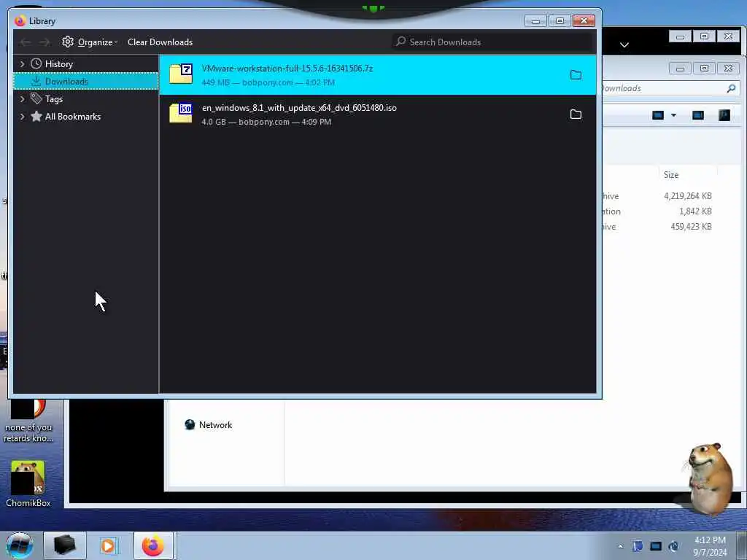Screen dimensions: 747x560
Task: Click the hamster desktop mascot
Action: (x=710, y=478)
